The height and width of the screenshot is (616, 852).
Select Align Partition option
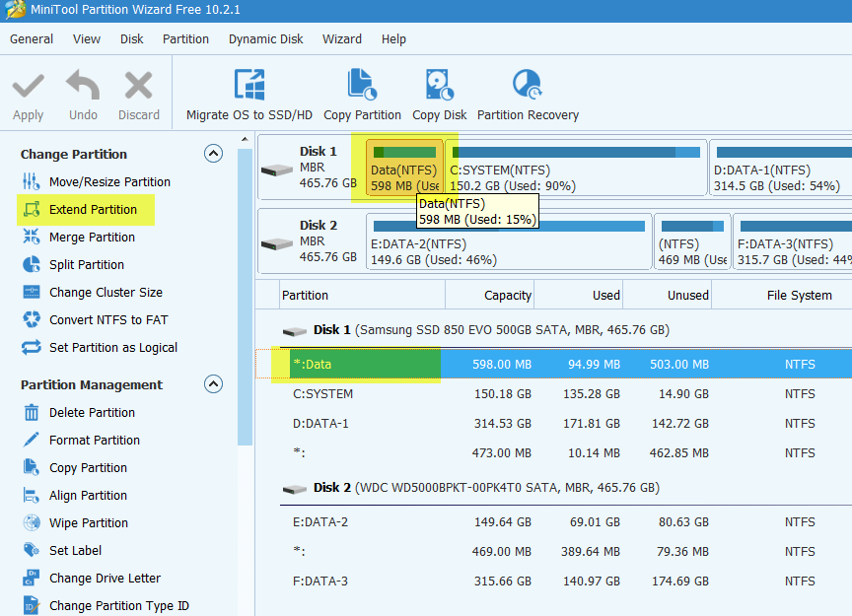(75, 496)
